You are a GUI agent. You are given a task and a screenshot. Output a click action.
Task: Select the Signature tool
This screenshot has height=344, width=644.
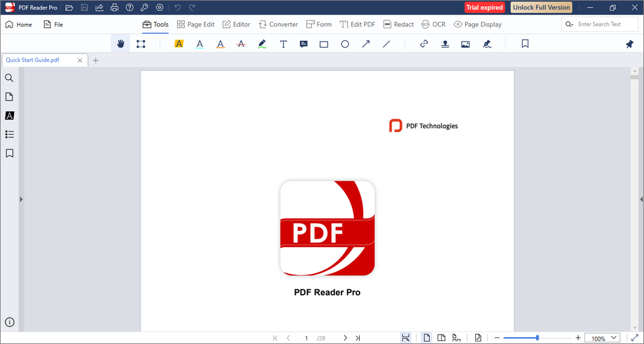point(487,44)
